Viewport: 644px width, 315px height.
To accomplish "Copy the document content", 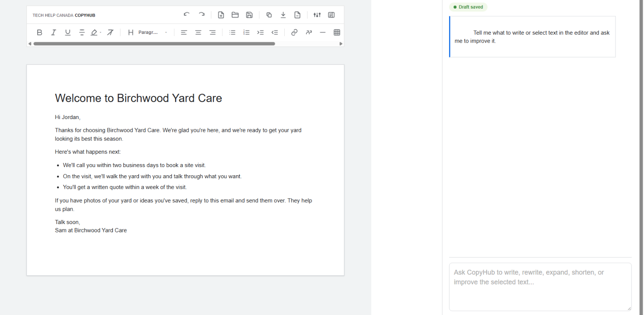I will (x=269, y=15).
